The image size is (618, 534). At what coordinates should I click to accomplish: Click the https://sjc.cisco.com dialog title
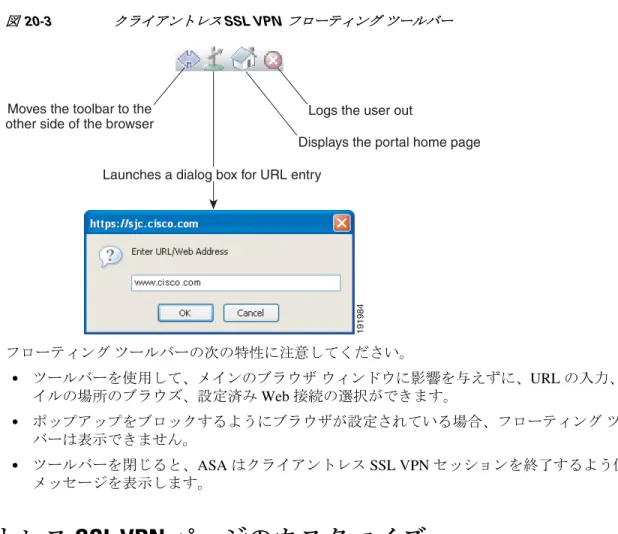coord(144,224)
